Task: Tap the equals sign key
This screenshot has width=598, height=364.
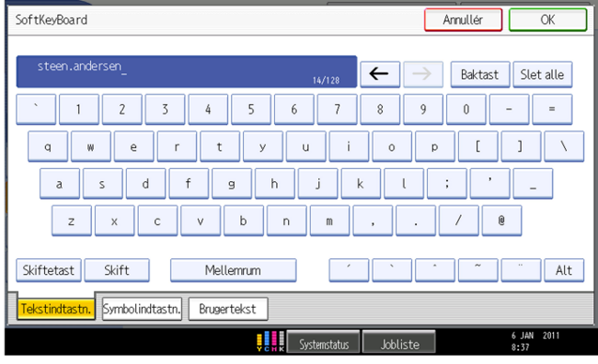Action: pos(552,110)
